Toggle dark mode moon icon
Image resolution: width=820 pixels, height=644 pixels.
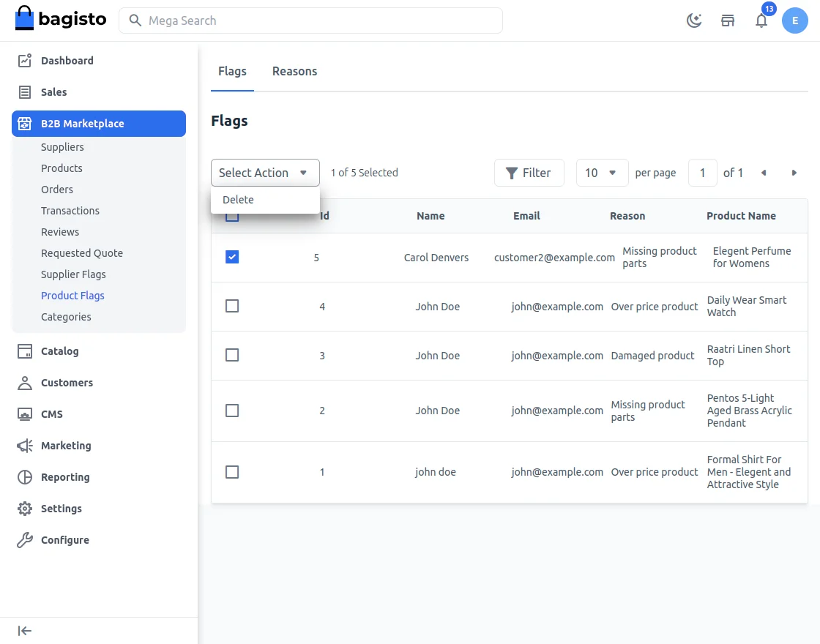point(694,20)
